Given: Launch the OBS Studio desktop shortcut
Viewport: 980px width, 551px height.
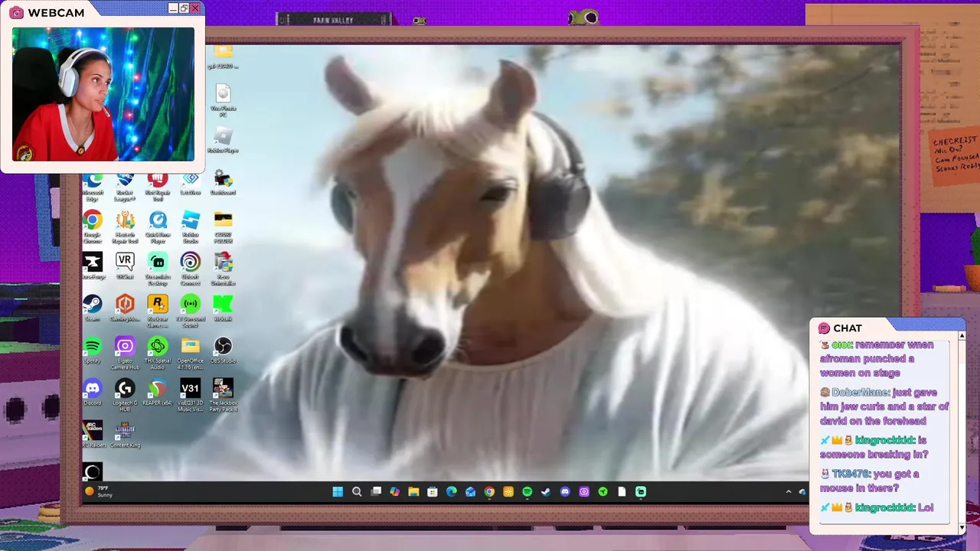Looking at the screenshot, I should (x=223, y=350).
